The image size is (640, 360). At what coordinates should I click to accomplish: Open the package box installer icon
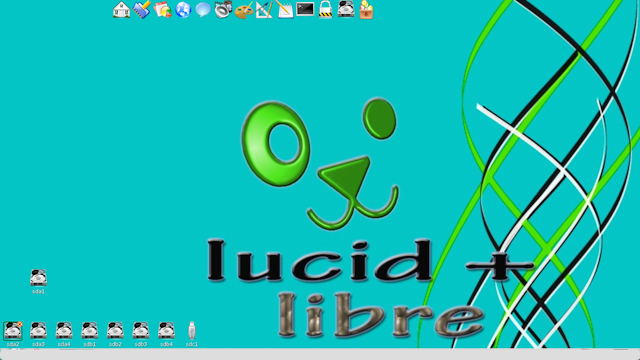coord(366,9)
